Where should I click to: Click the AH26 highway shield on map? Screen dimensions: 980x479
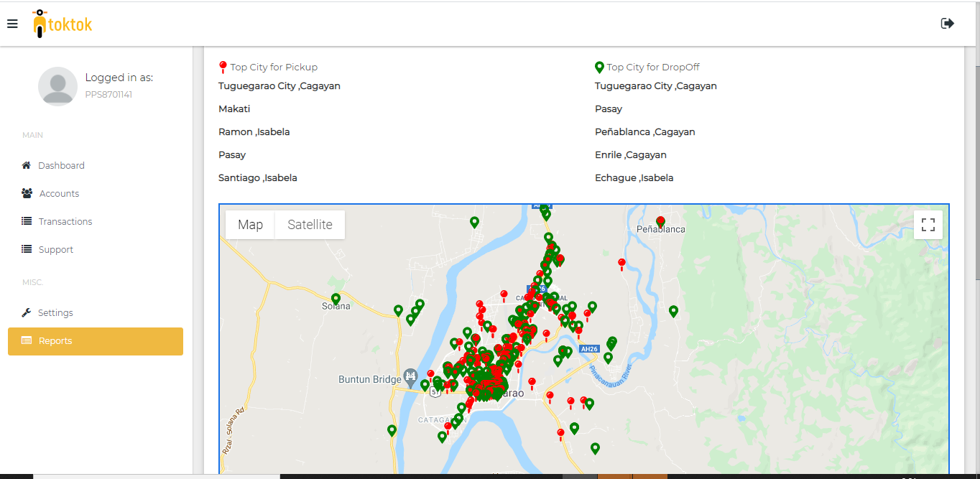[x=589, y=349]
